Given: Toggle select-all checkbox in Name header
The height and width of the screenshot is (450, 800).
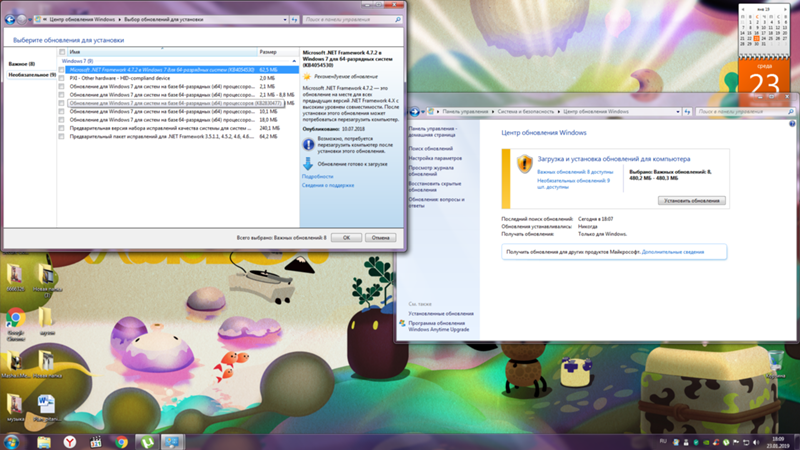Looking at the screenshot, I should (62, 52).
